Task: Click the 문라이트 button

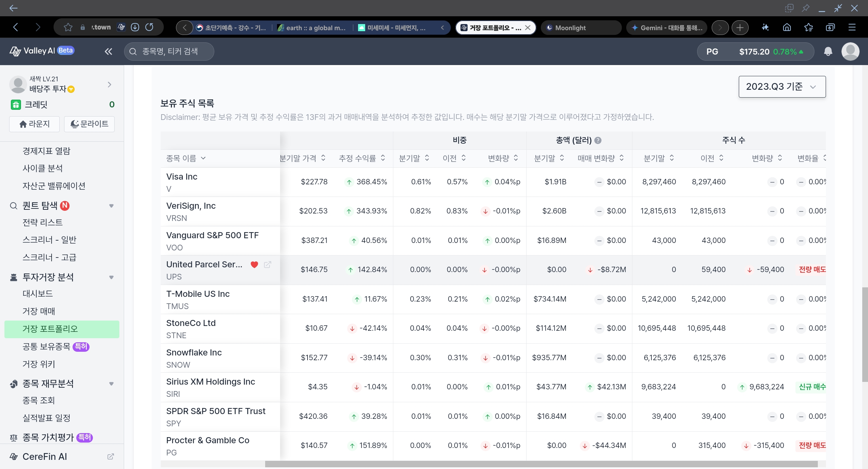Action: click(89, 124)
